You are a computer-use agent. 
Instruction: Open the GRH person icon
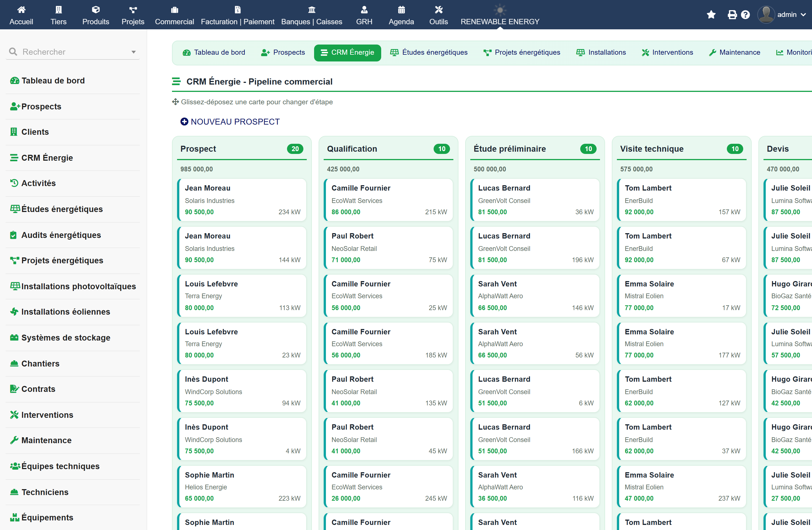364,10
